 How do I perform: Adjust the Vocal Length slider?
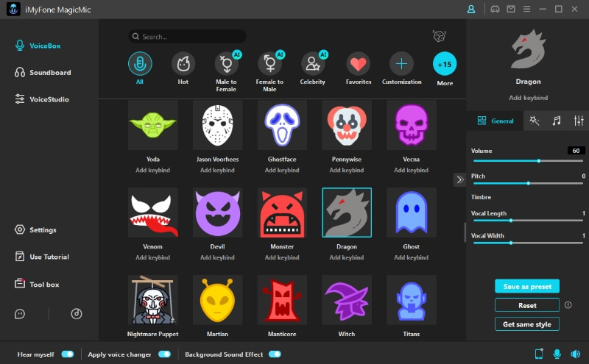[x=528, y=221]
